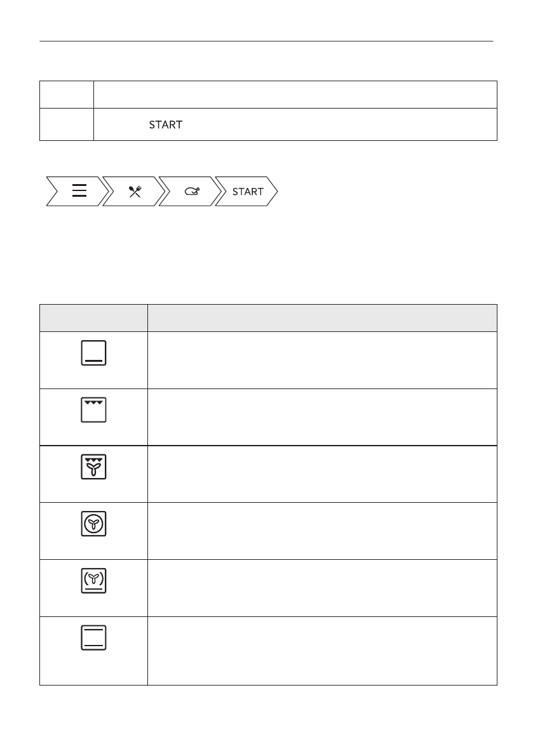Select the top and bottom heat oven icon
The height and width of the screenshot is (756, 533).
tap(93, 638)
